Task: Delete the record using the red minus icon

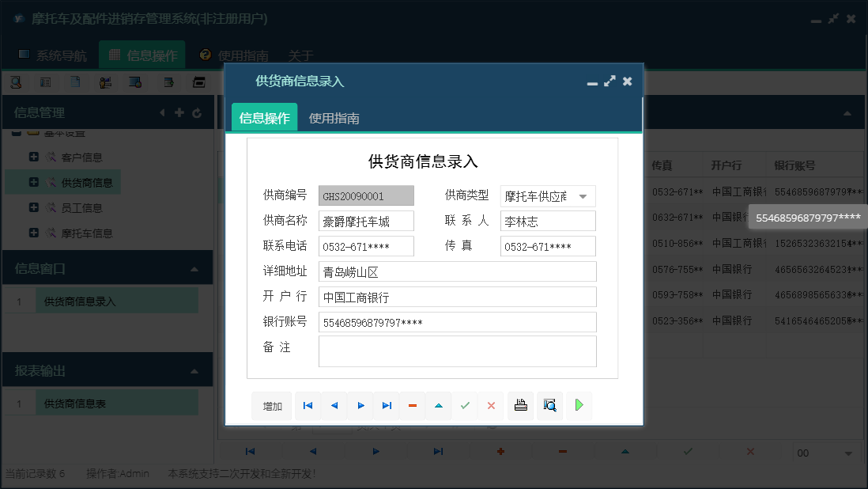Action: pyautogui.click(x=412, y=405)
